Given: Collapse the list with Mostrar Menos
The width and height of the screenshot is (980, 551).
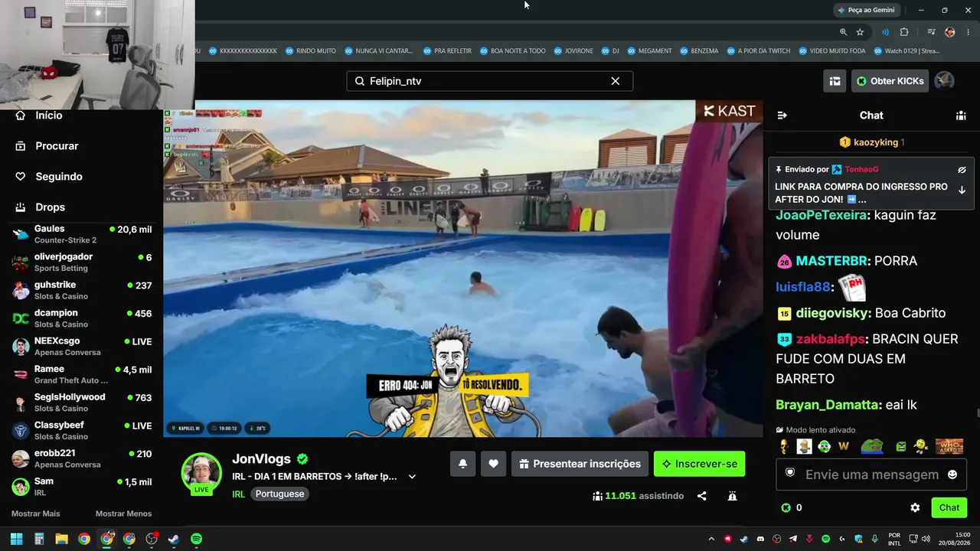Looking at the screenshot, I should [123, 514].
